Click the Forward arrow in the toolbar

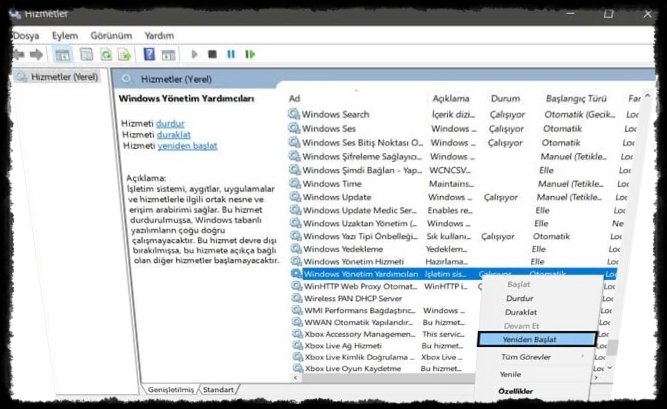[36, 54]
